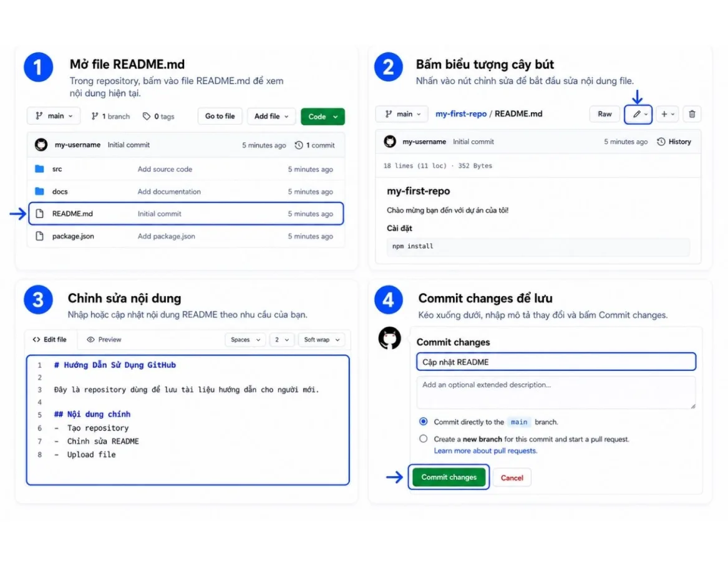Click the 1 commit history clock icon
This screenshot has height=561, width=728.
[x=299, y=145]
